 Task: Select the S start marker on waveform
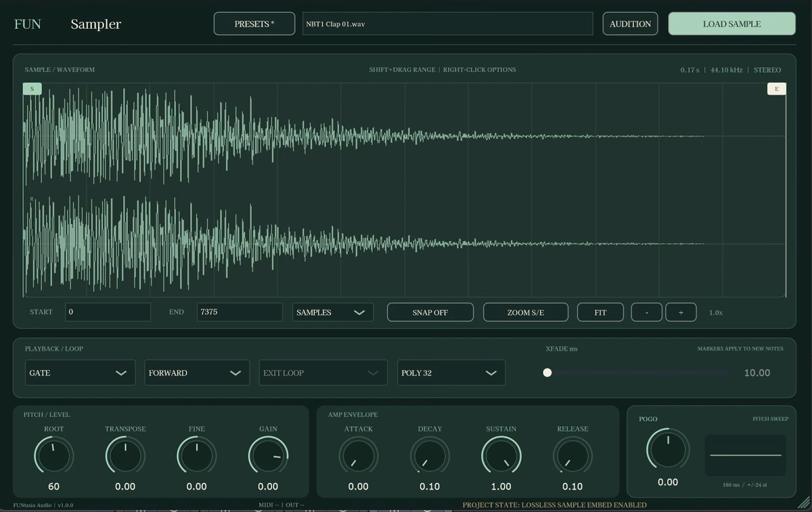[x=32, y=89]
